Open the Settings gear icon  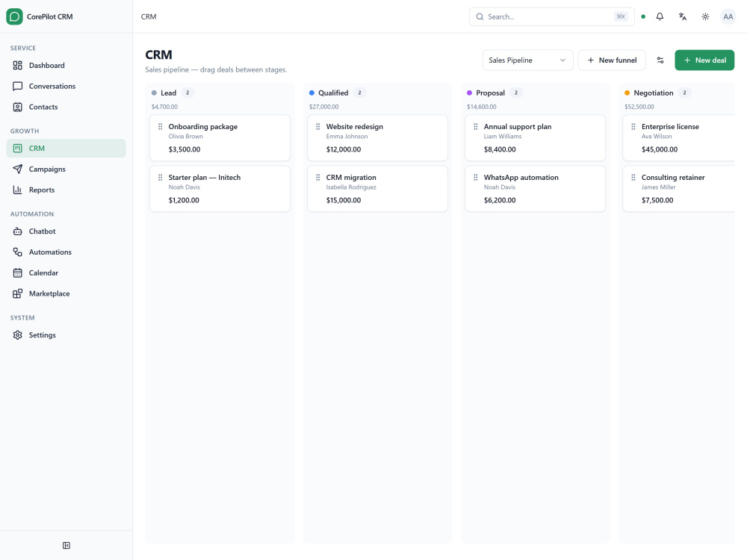(x=18, y=335)
